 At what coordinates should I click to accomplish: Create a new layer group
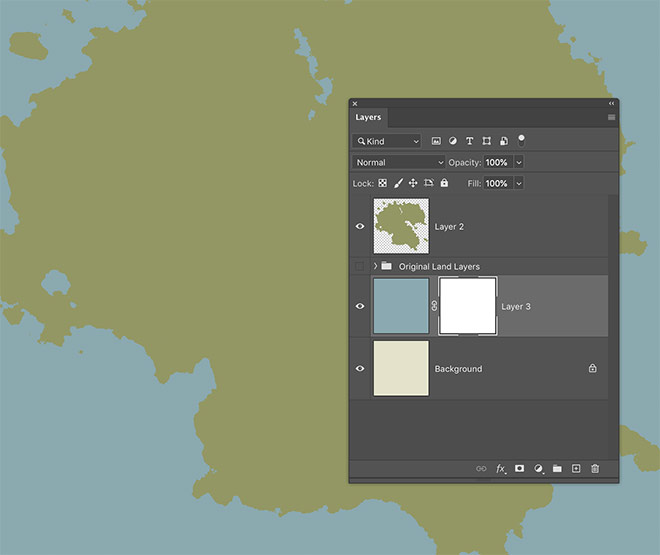pyautogui.click(x=557, y=469)
